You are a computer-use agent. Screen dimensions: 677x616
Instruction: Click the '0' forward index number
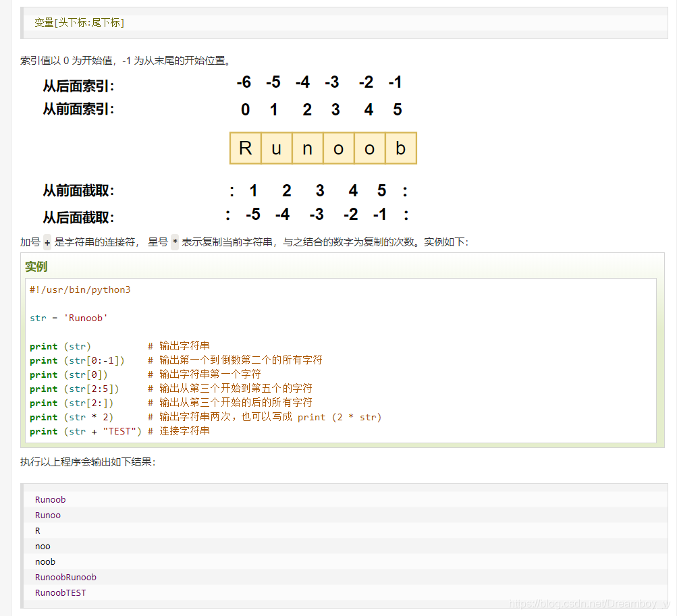point(245,110)
